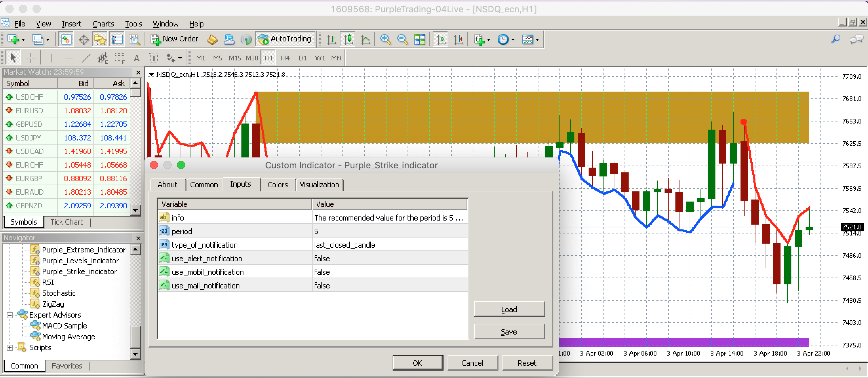The width and height of the screenshot is (868, 378).
Task: Select the text label tool
Action: click(154, 58)
